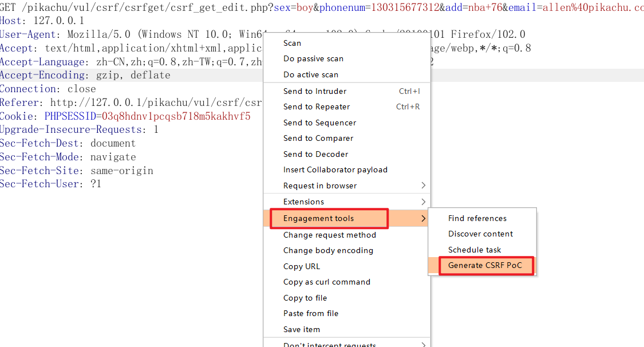Expand the Engagement tools arrow
The width and height of the screenshot is (644, 347).
423,218
